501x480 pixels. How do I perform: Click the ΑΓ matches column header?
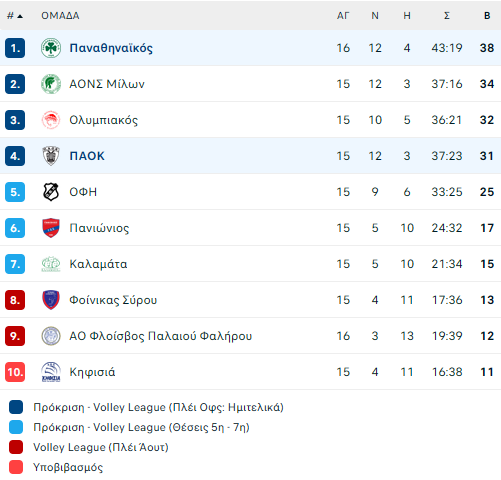click(x=343, y=16)
